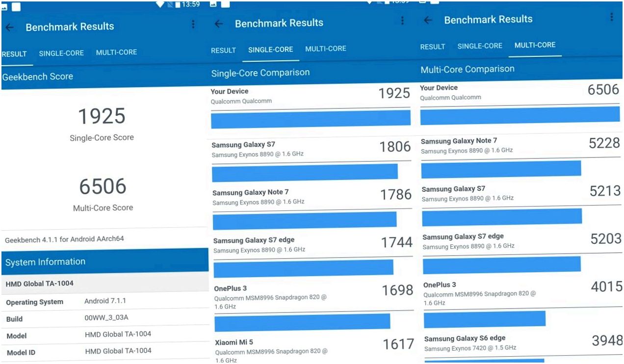The image size is (624, 364).
Task: Tap Samsung Galaxy S7 edge entry scoring 1744
Action: pos(312,244)
